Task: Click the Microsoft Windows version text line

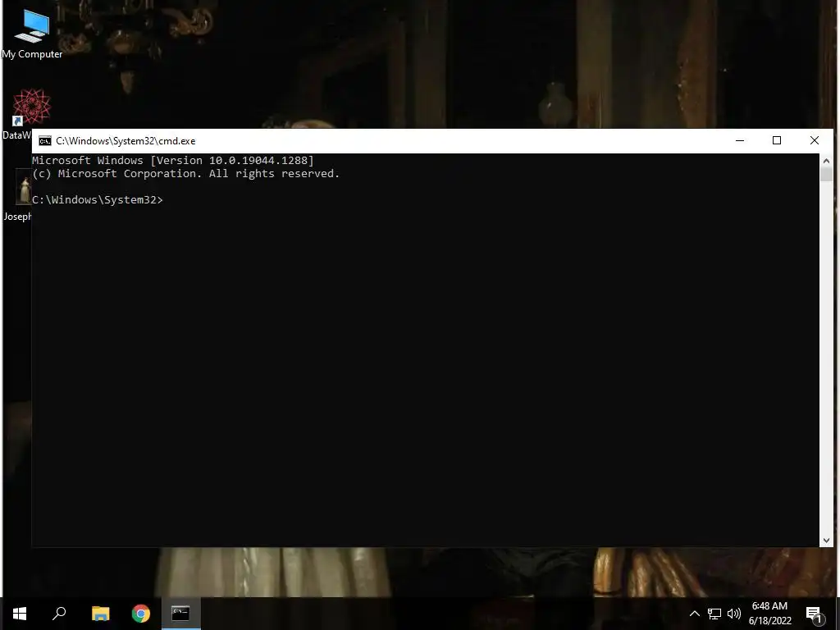Action: [173, 160]
